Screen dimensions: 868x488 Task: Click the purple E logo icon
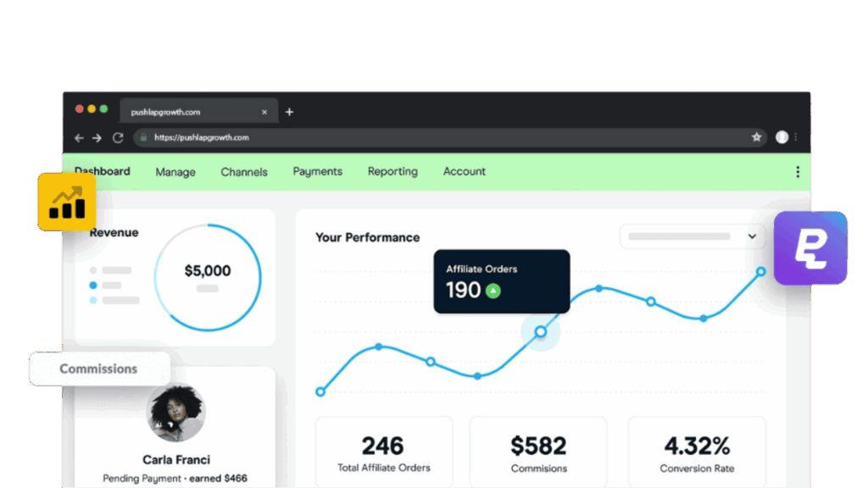(810, 247)
